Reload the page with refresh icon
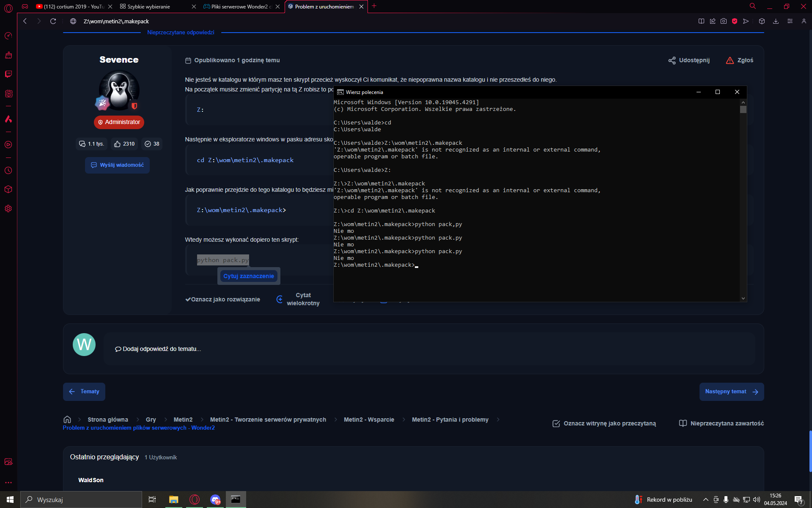812x508 pixels. click(x=53, y=21)
